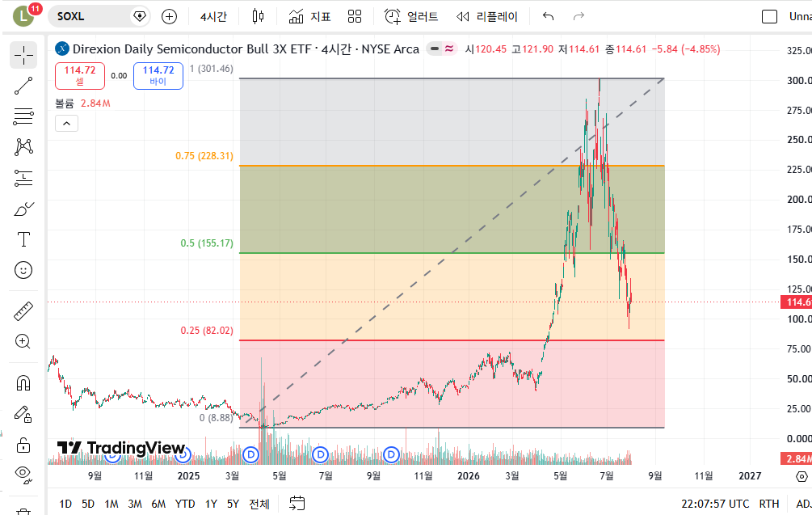Toggle hide all drawings eye icon
This screenshot has width=812, height=515.
[x=23, y=474]
